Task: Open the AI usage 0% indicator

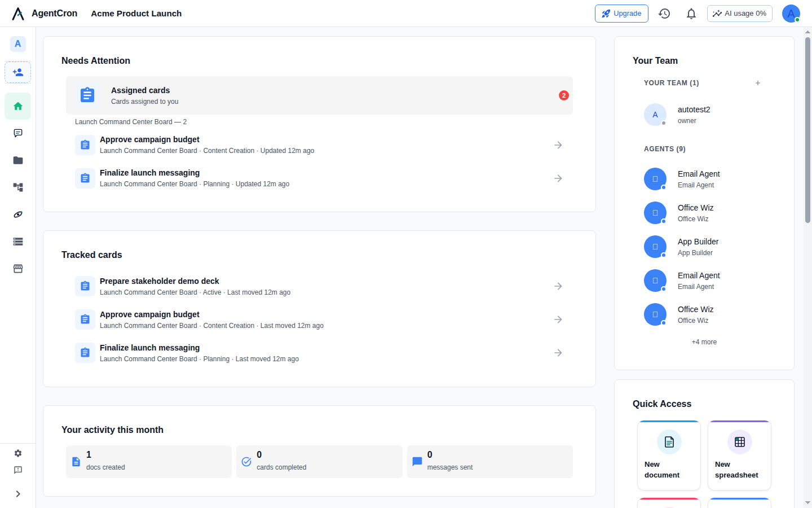Action: [x=740, y=14]
